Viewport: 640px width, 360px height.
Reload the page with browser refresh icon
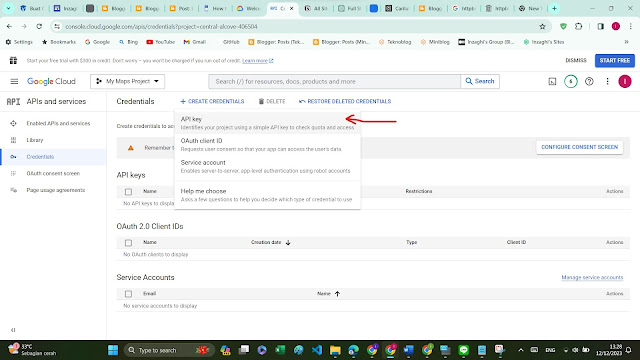click(39, 27)
